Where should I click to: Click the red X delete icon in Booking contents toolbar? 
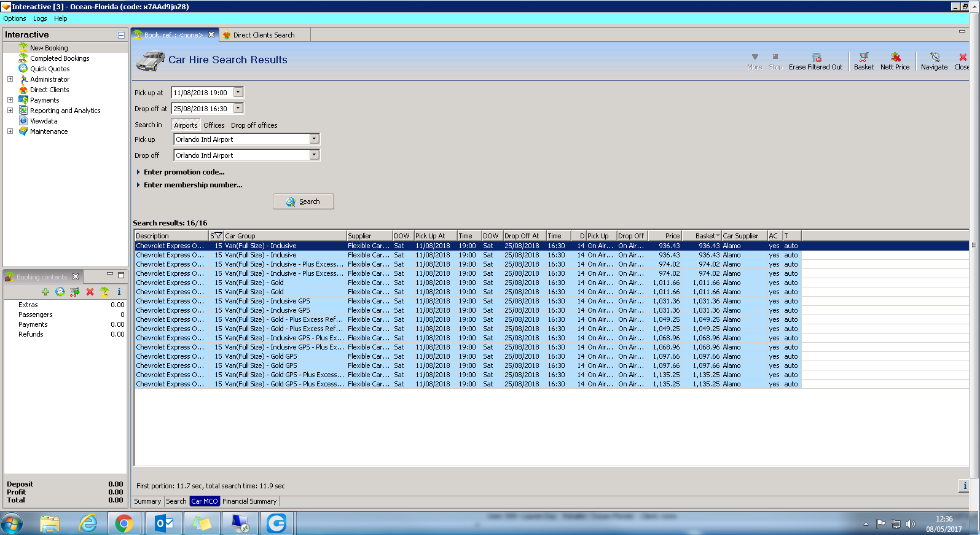point(90,292)
